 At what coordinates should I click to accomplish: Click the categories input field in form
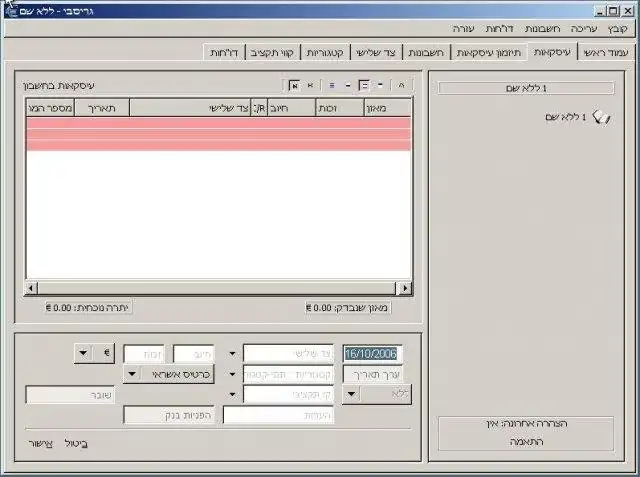click(x=288, y=375)
